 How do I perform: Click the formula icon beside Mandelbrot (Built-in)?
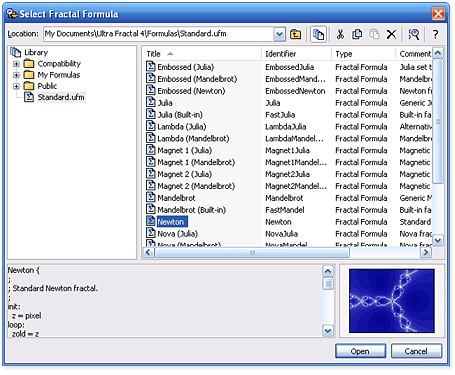(x=151, y=209)
